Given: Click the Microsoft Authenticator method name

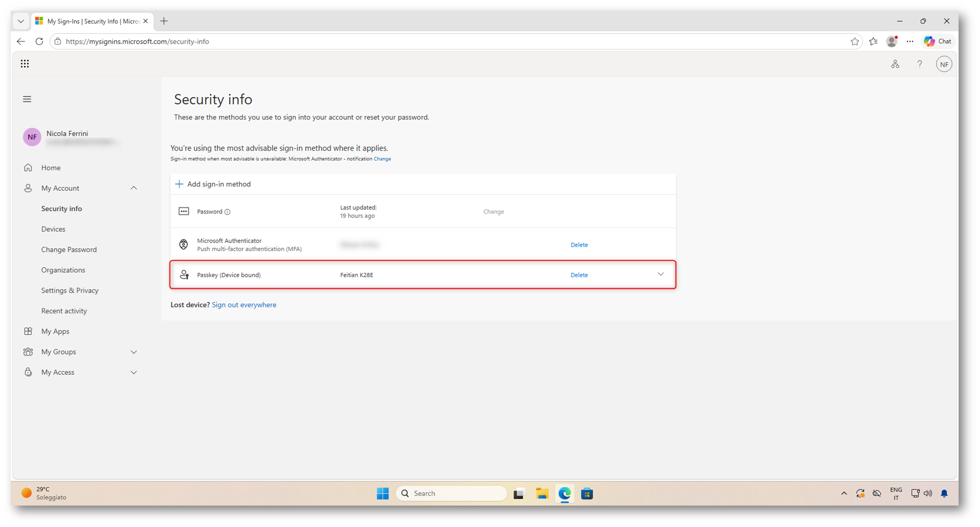Looking at the screenshot, I should 229,241.
